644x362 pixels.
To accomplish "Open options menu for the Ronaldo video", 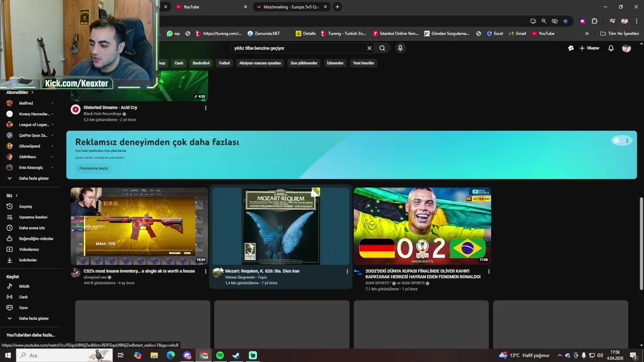I will [489, 271].
